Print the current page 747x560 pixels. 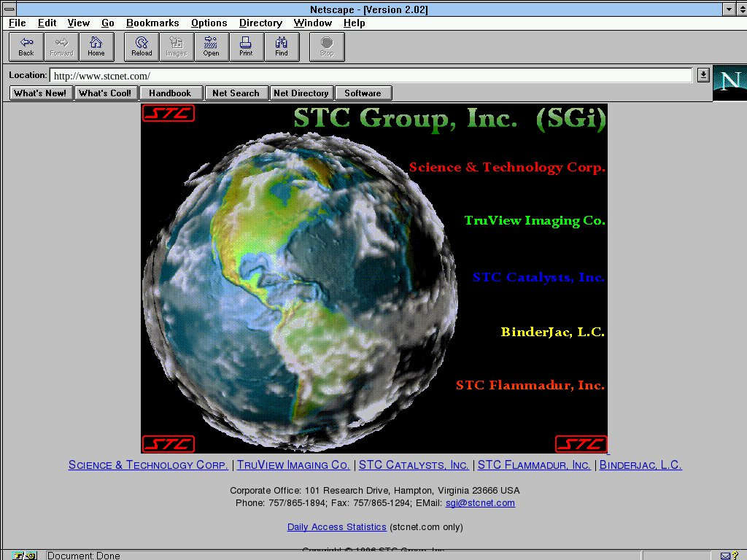click(246, 47)
